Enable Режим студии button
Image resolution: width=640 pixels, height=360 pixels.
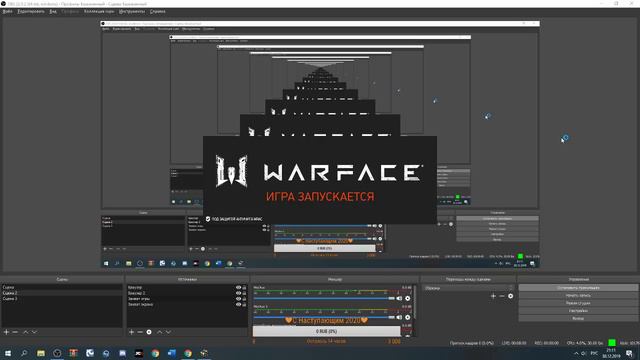click(578, 303)
